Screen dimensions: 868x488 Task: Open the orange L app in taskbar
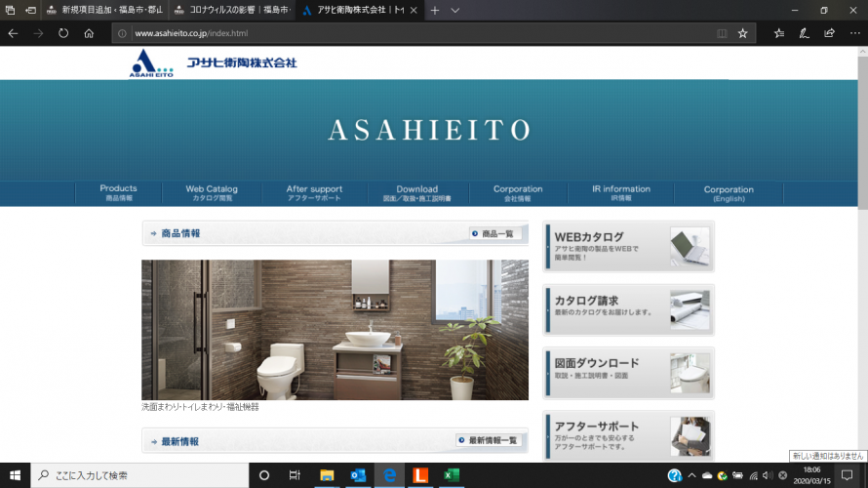pos(420,475)
